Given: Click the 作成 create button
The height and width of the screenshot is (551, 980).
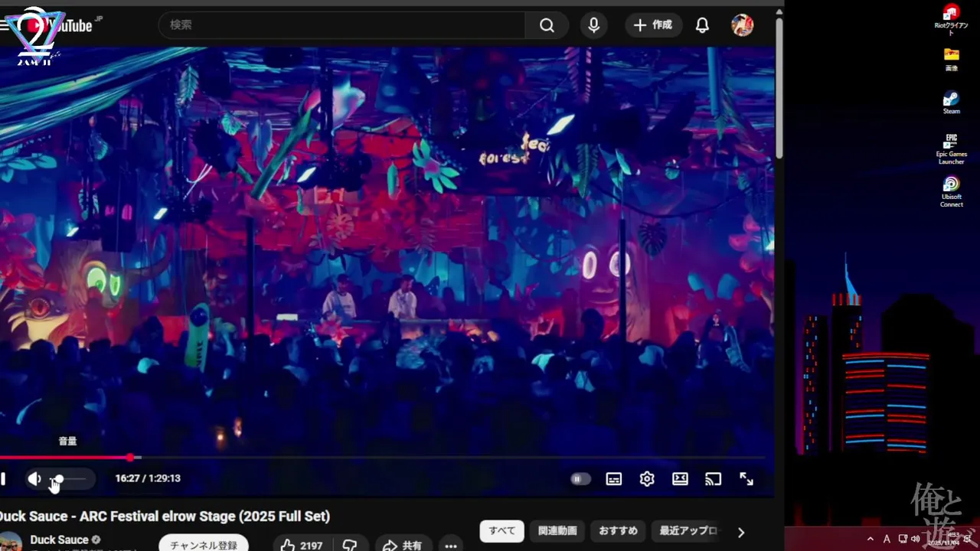Looking at the screenshot, I should tap(652, 25).
